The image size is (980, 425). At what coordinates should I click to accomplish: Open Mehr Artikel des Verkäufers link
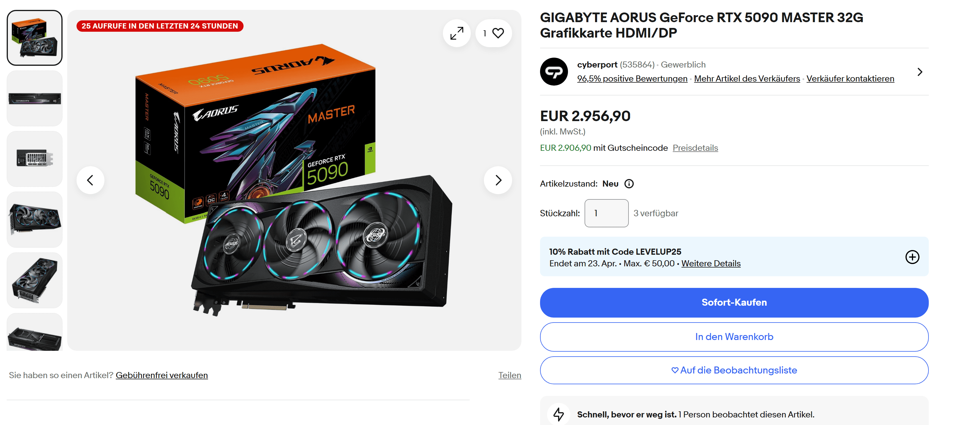click(747, 79)
